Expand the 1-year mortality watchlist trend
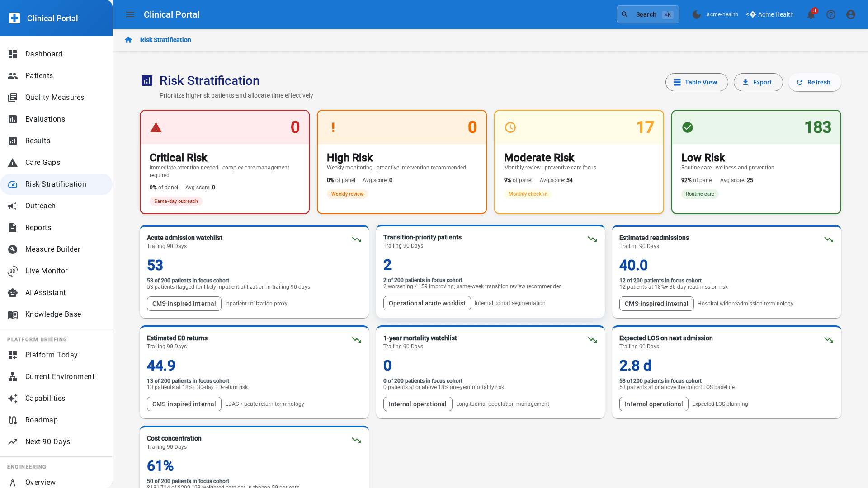 592,340
